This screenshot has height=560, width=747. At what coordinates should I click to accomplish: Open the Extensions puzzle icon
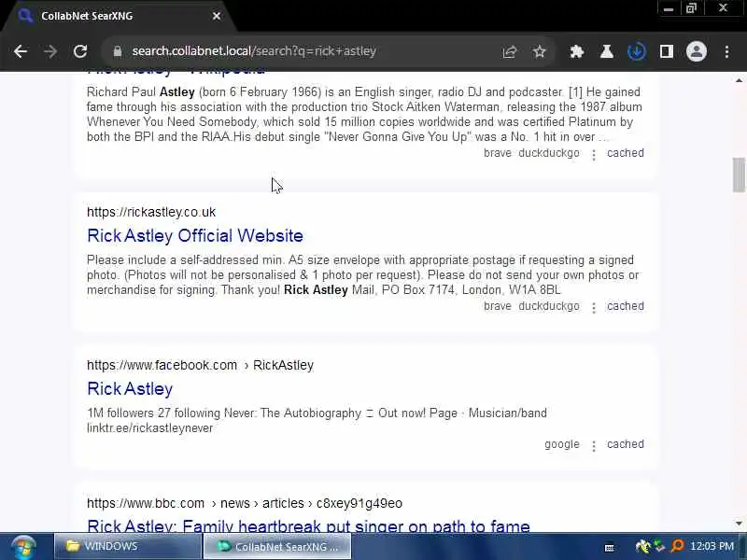[x=577, y=51]
